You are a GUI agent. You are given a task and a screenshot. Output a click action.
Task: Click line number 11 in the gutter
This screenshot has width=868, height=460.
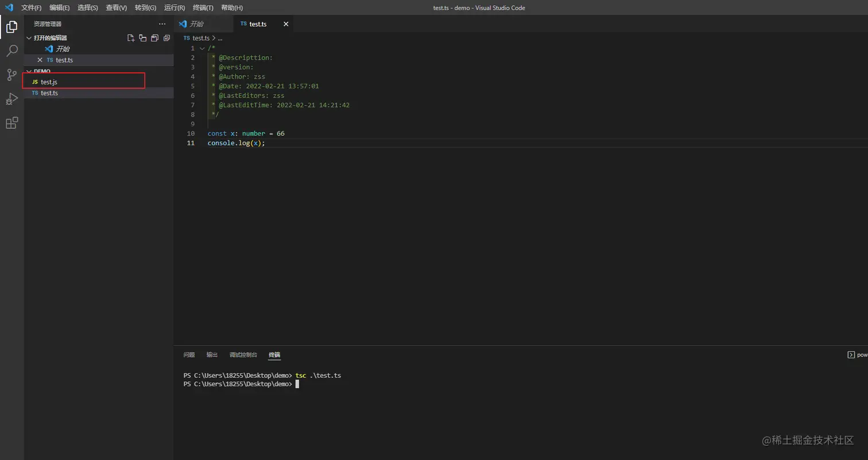pos(191,143)
